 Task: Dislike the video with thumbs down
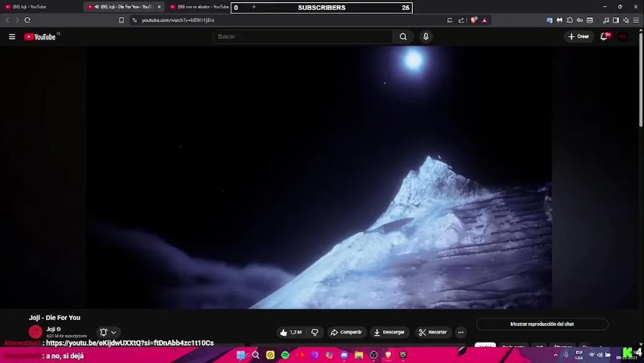(x=315, y=332)
